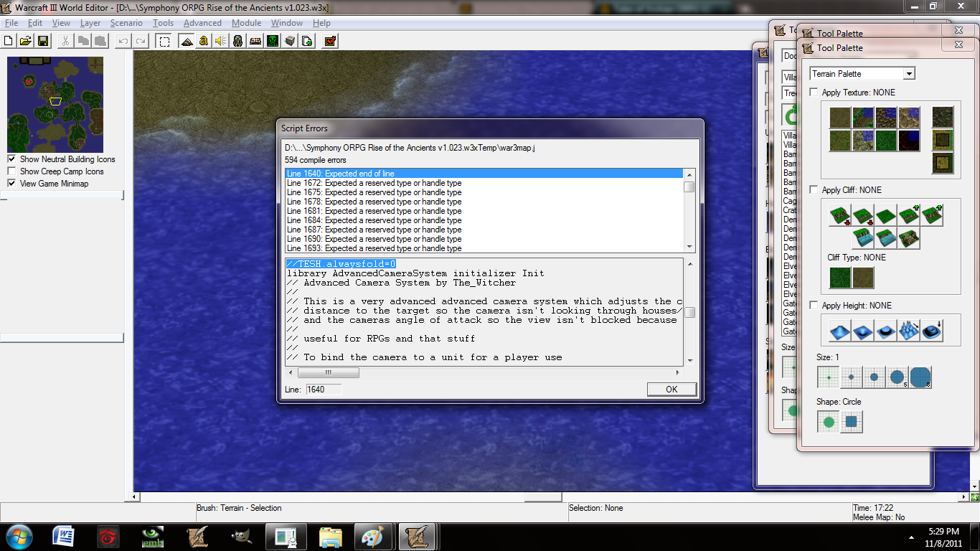Open the Trigger Editor 'a' icon
The height and width of the screenshot is (551, 980).
click(x=204, y=41)
